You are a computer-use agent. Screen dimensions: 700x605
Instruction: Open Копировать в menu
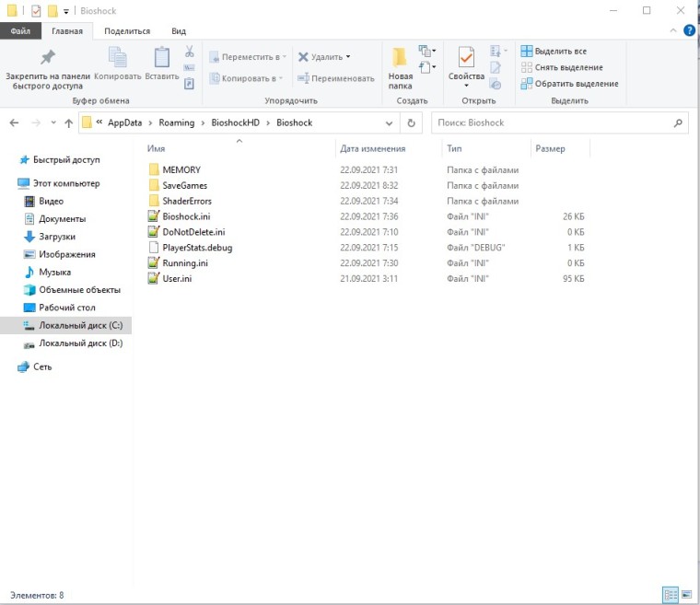click(x=247, y=78)
